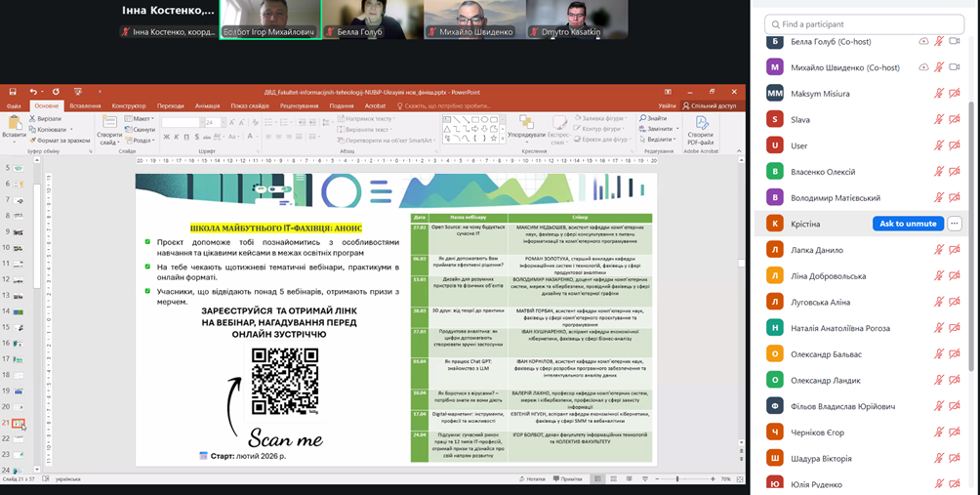This screenshot has width=980, height=495.
Task: Click the Find (Знайти) icon in ribbon
Action: click(656, 118)
